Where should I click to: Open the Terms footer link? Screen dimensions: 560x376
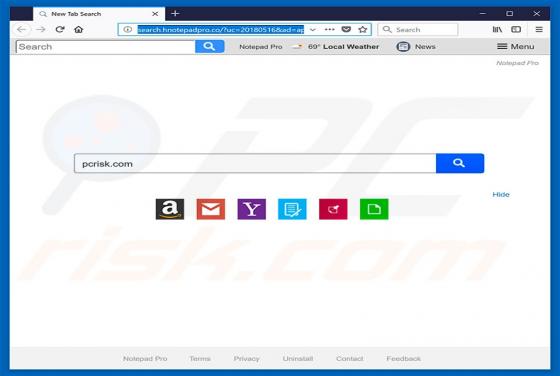coord(200,359)
